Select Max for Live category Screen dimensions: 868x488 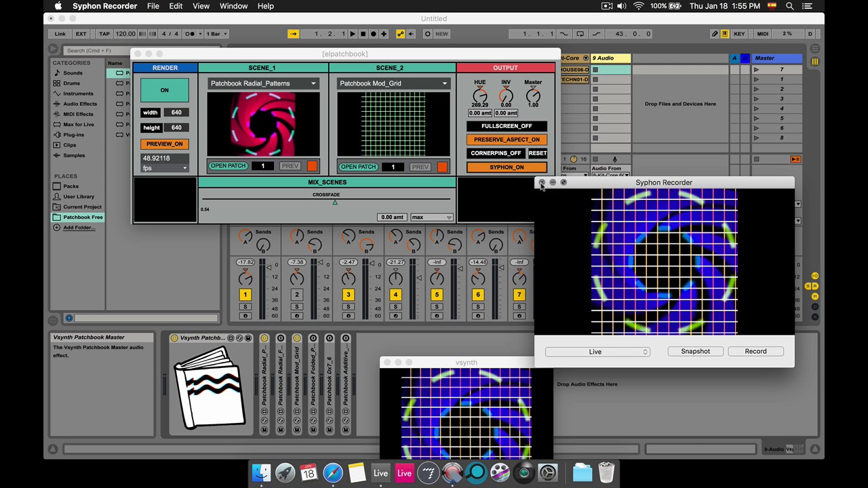click(78, 125)
